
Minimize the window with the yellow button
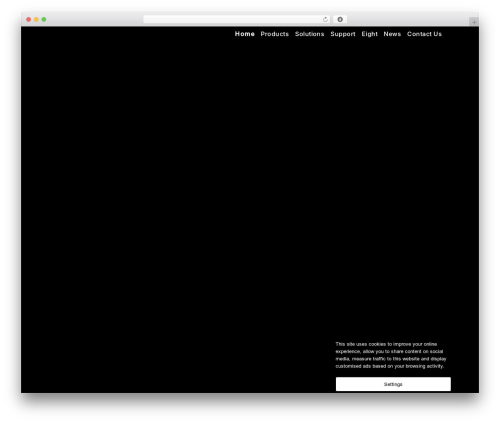coord(36,19)
